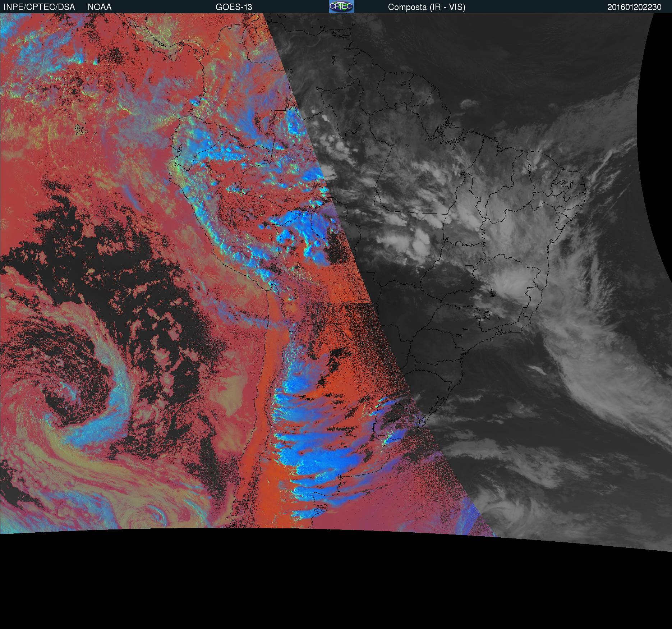The height and width of the screenshot is (629, 672).
Task: Click the NOAA label in header
Action: tap(100, 7)
